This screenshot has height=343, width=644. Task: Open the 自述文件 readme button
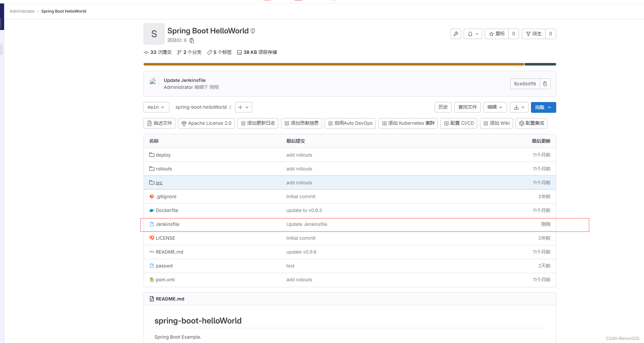click(159, 123)
